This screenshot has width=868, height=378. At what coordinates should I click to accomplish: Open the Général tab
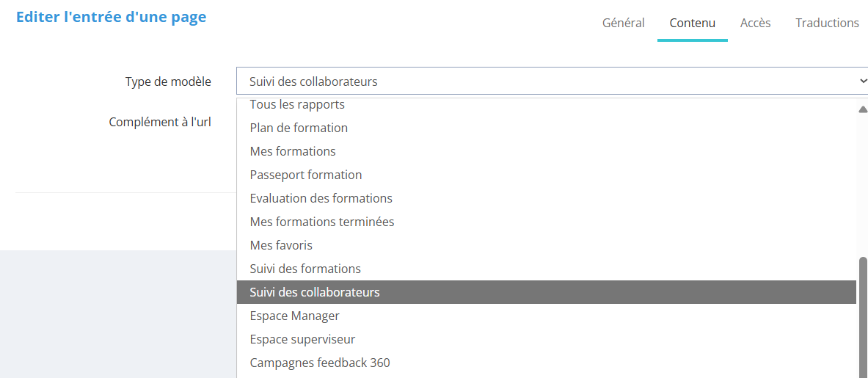(623, 23)
